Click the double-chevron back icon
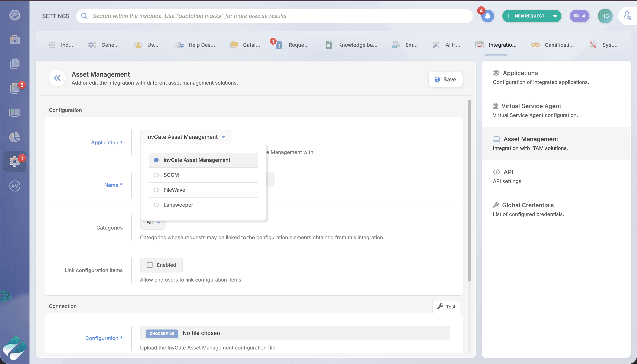The height and width of the screenshot is (364, 637). 57,78
